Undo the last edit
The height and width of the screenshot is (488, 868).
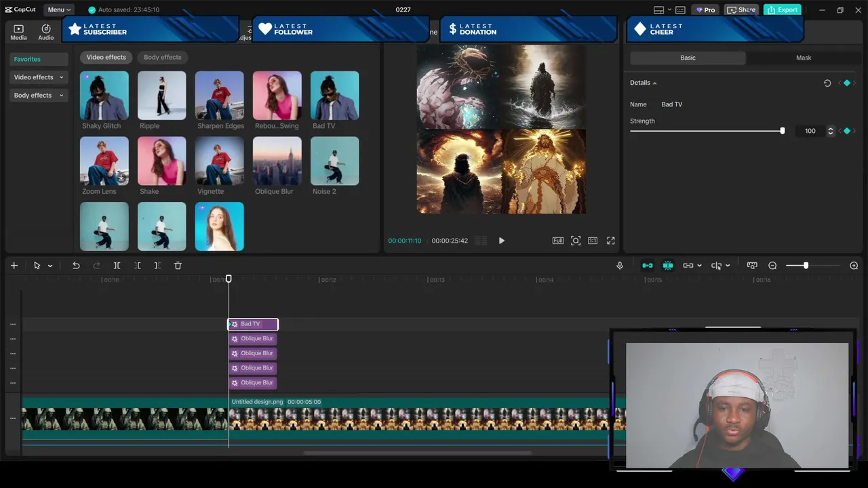pos(76,266)
